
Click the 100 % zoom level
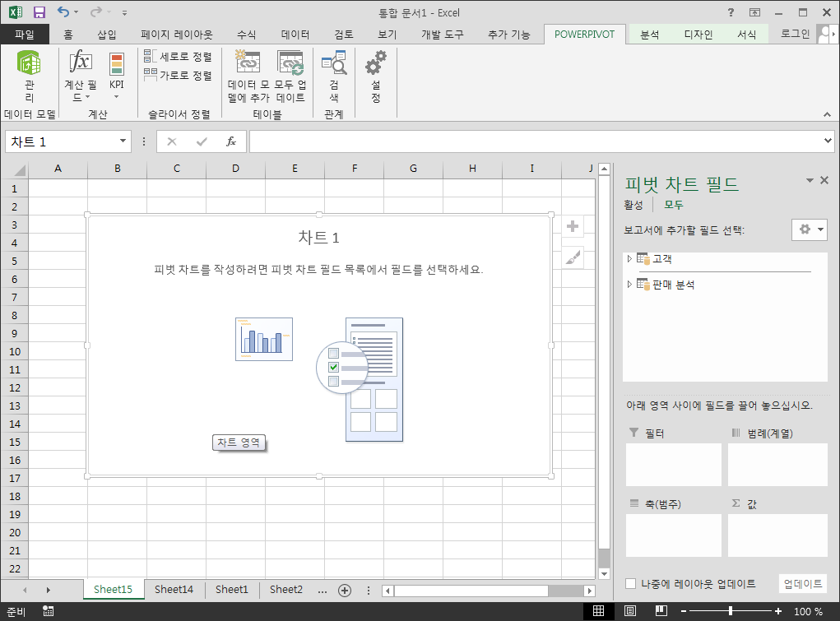coord(808,611)
